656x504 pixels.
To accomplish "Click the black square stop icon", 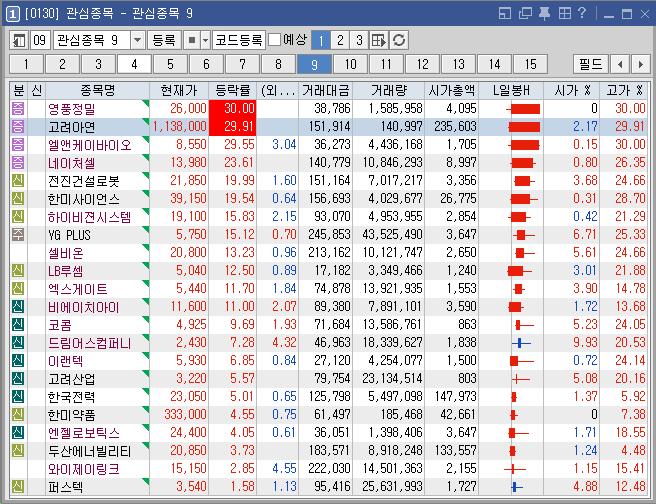I will 192,40.
